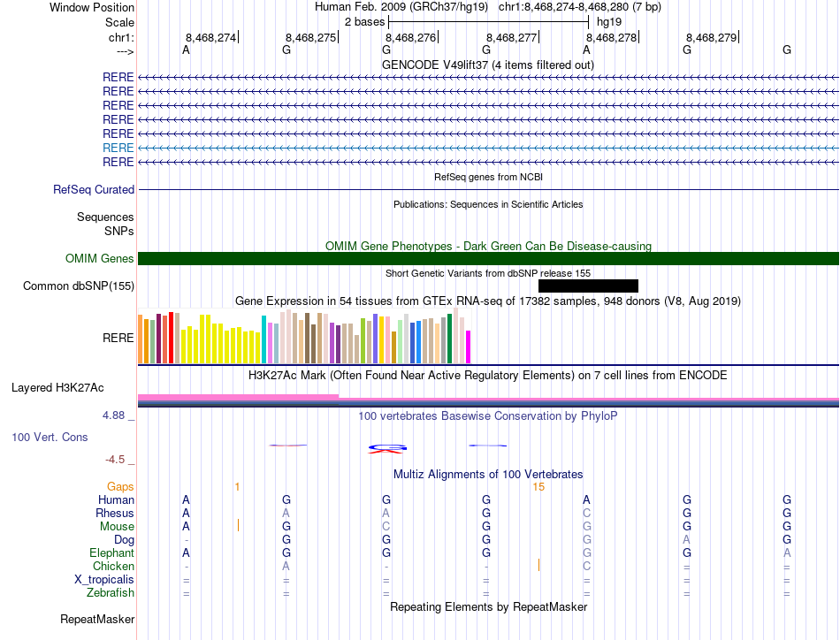The height and width of the screenshot is (640, 840).
Task: Click the Publications: Sequences in Scientific Articles title
Action: (488, 204)
